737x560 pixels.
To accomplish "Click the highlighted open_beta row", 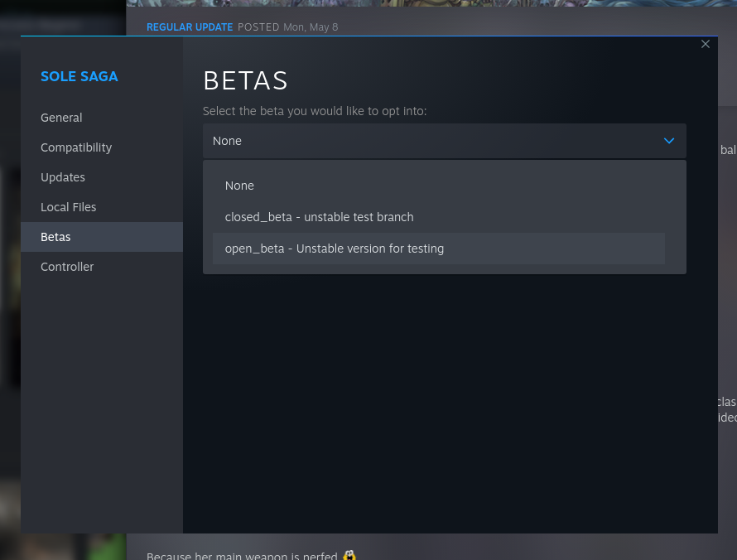I will pos(438,249).
